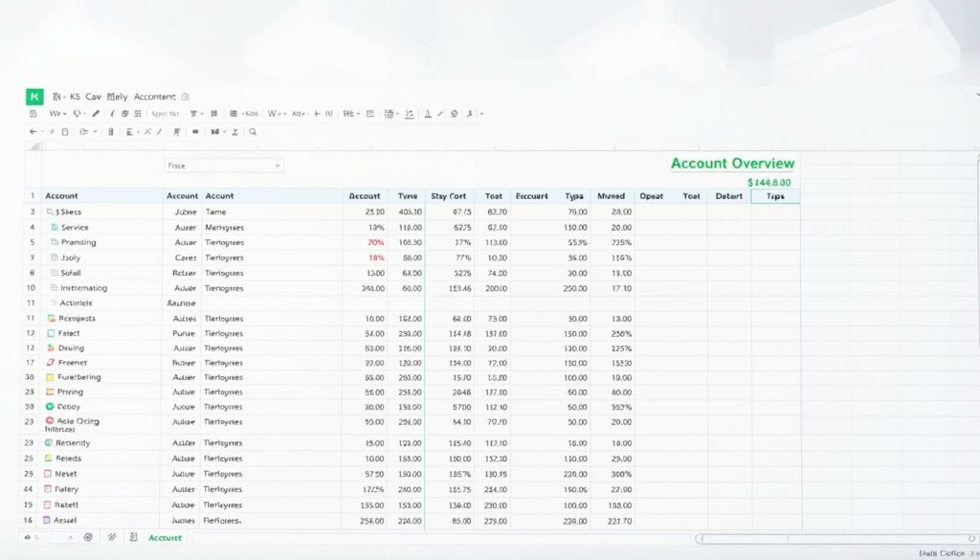The image size is (980, 560).
Task: Click the table grid icon before 'Kdd'
Action: tap(234, 114)
